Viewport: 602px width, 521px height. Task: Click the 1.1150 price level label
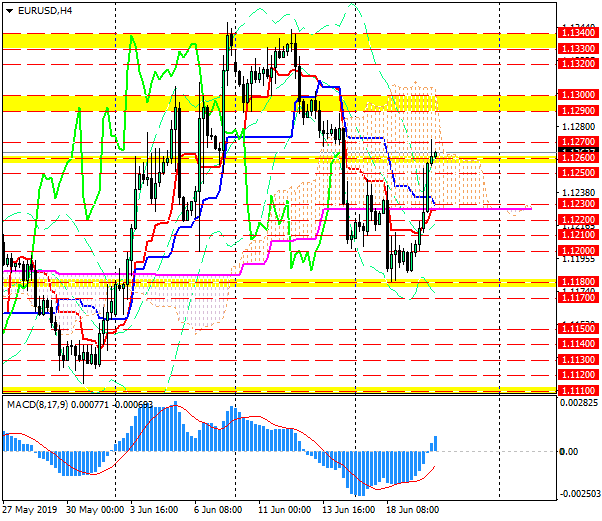point(578,328)
